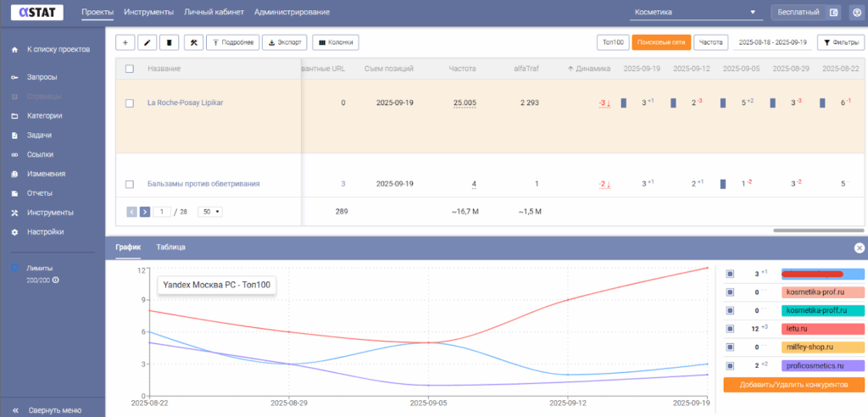This screenshot has height=417, width=868.
Task: Go to next page with arrow button
Action: click(145, 211)
